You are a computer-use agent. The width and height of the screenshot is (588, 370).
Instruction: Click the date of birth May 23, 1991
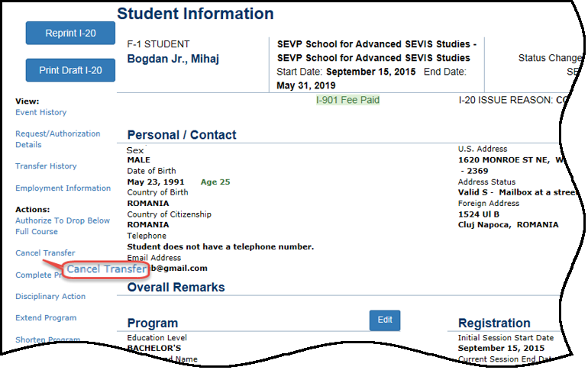(156, 182)
